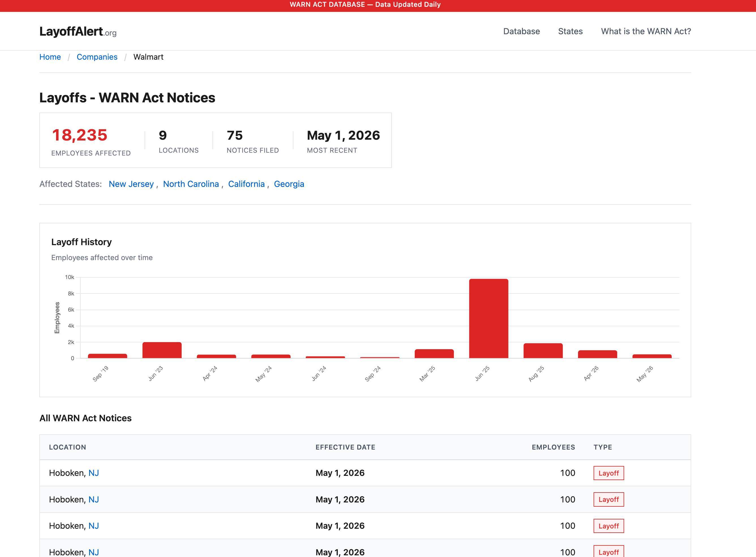Viewport: 756px width, 557px height.
Task: Open the States menu item
Action: pos(570,31)
